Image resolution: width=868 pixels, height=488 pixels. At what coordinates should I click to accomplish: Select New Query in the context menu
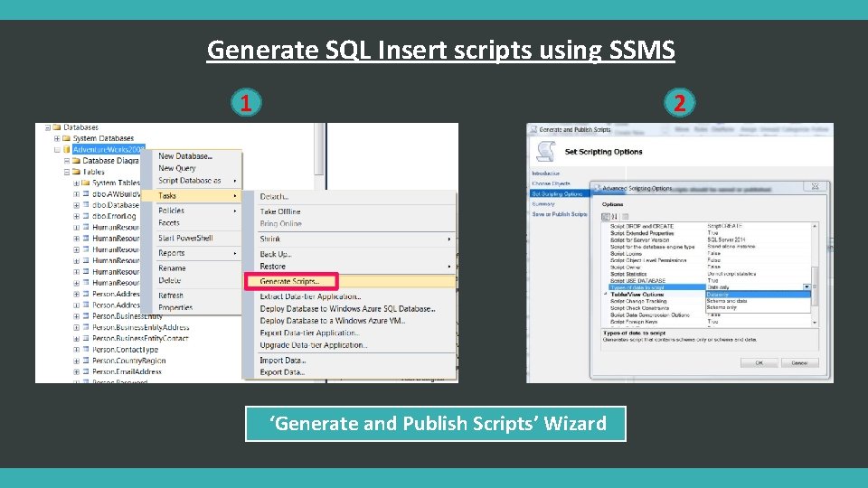177,168
